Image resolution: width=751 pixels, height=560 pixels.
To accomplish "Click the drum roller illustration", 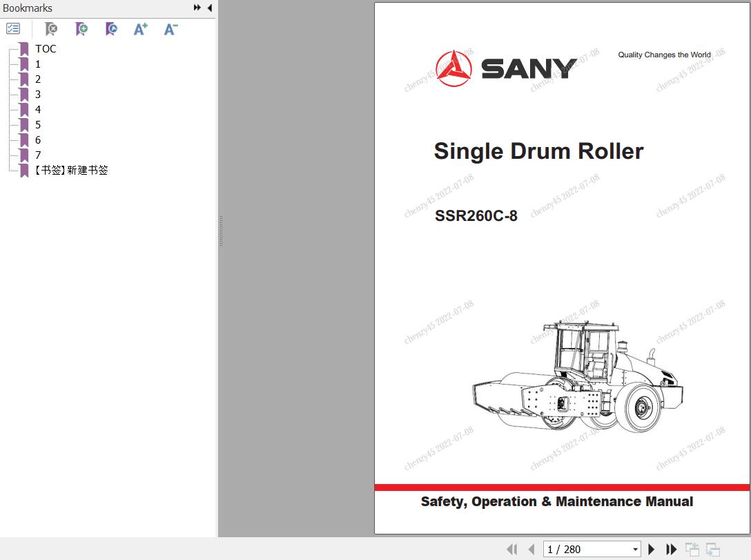I will pyautogui.click(x=578, y=376).
